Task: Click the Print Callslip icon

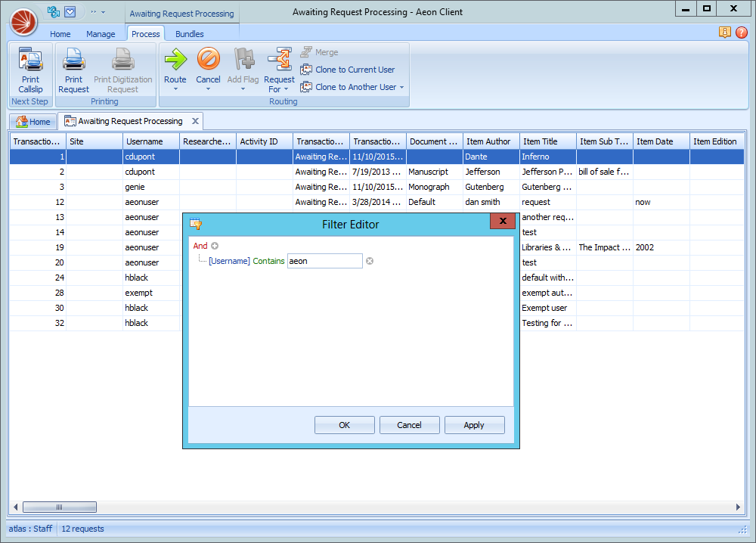Action: point(30,59)
